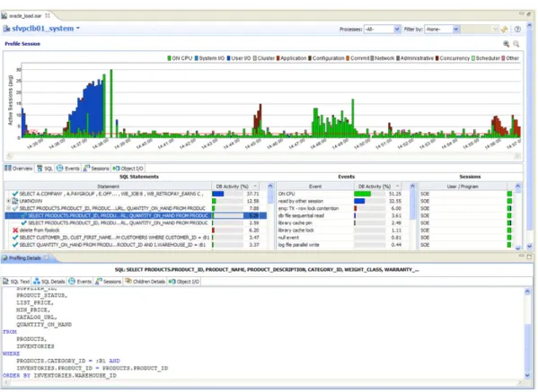Open the Processes dropdown
The width and height of the screenshot is (538, 392).
point(382,29)
